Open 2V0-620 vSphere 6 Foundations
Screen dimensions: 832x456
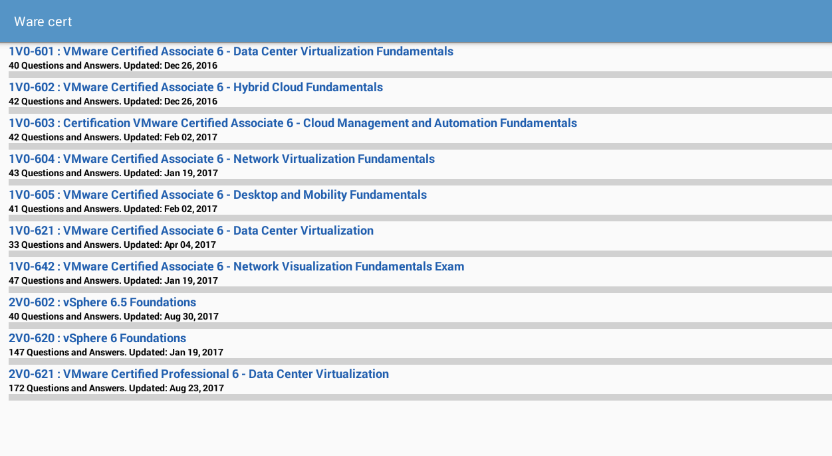97,338
